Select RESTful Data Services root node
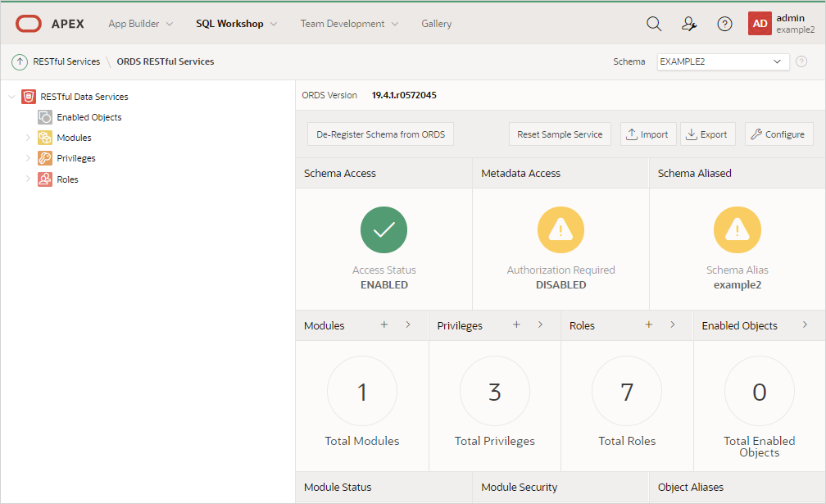The width and height of the screenshot is (826, 504). (84, 97)
